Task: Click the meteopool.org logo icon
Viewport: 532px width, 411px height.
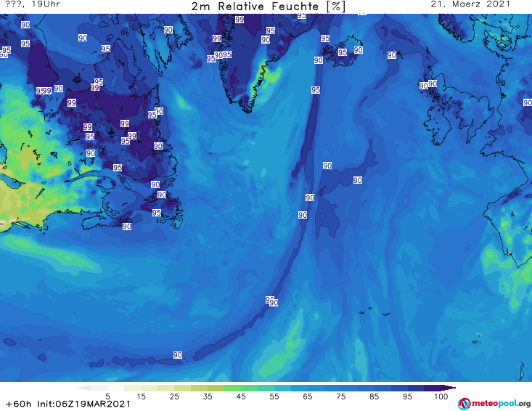Action: 465,404
